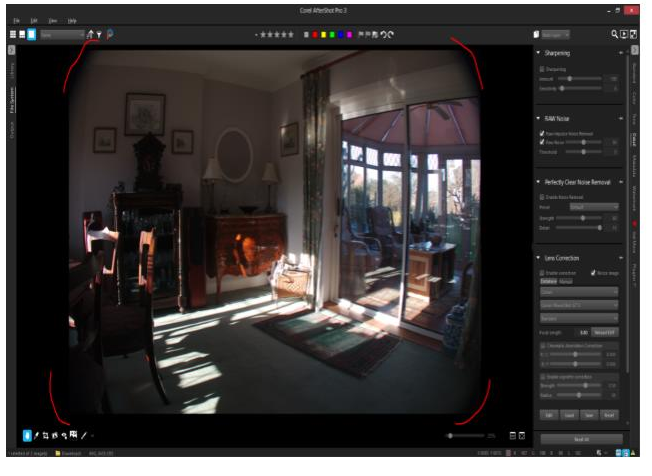Collapse Perfectly Clear Noise Removal section
The image size is (652, 476).
coord(538,182)
